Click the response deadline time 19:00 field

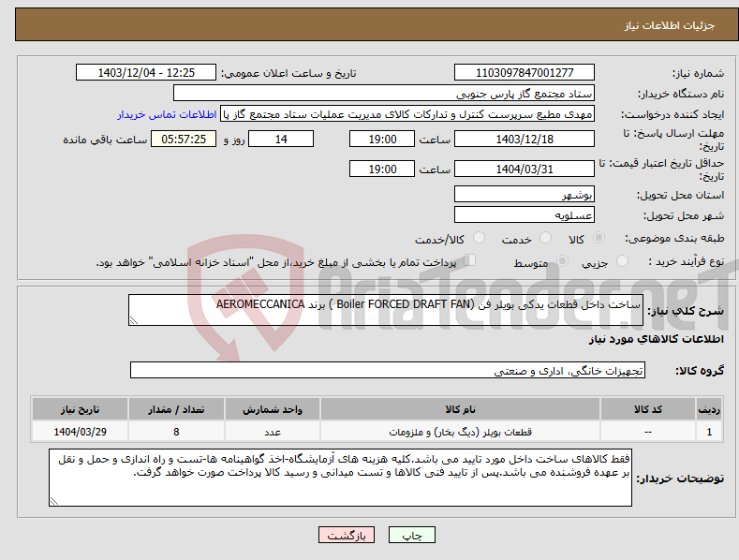pos(382,139)
